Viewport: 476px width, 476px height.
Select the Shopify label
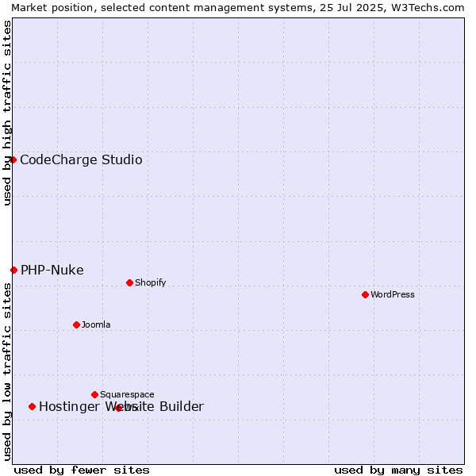[x=150, y=283]
